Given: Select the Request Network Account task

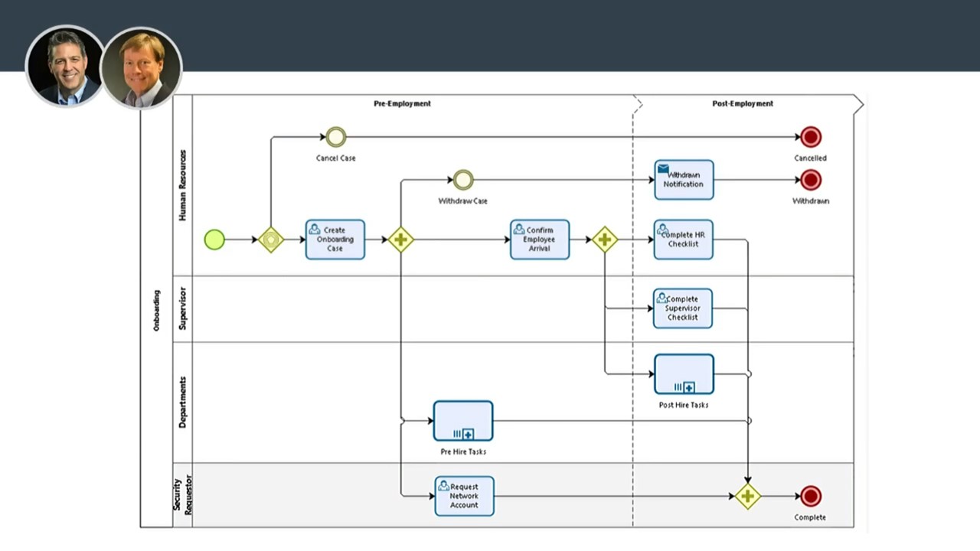Looking at the screenshot, I should click(464, 496).
